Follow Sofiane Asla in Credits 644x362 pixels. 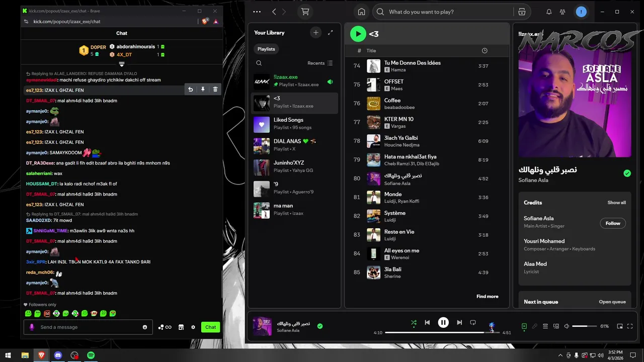613,223
